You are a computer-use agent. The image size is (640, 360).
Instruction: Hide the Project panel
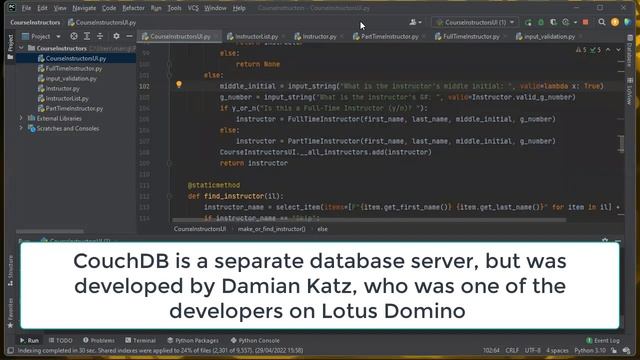(129, 36)
